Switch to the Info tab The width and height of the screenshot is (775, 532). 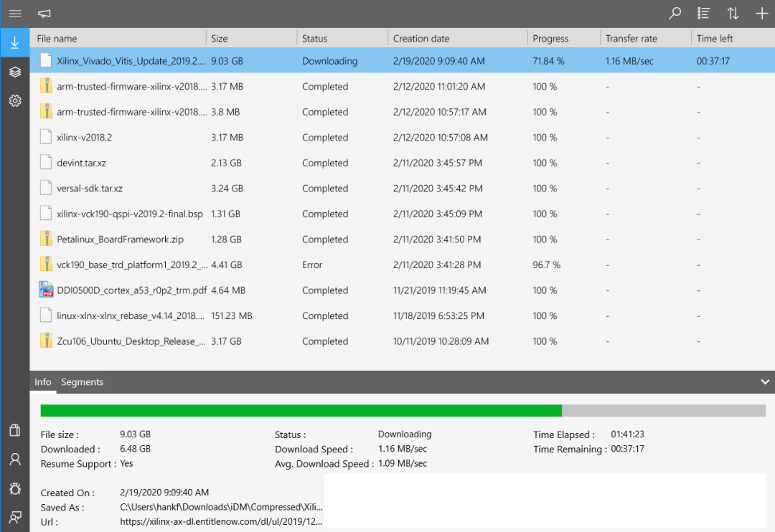pos(42,382)
